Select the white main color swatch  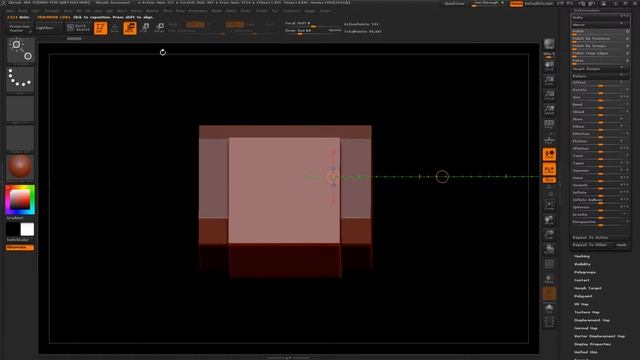[x=27, y=229]
